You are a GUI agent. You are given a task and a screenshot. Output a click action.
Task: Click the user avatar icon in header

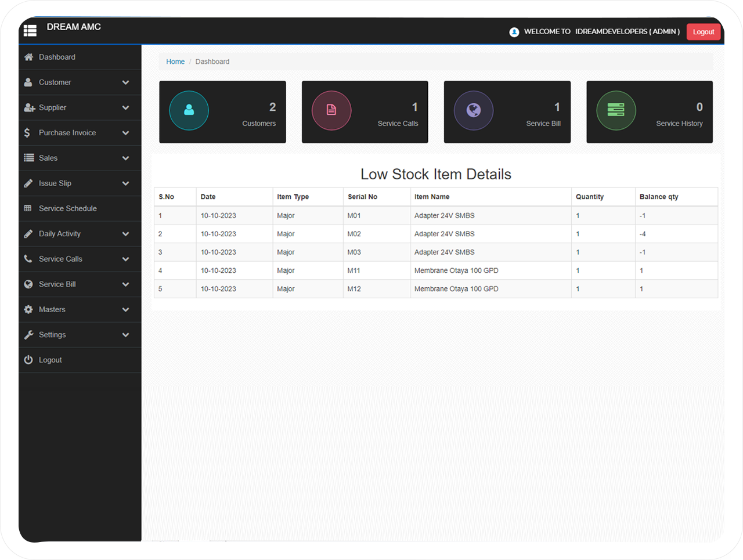(514, 32)
